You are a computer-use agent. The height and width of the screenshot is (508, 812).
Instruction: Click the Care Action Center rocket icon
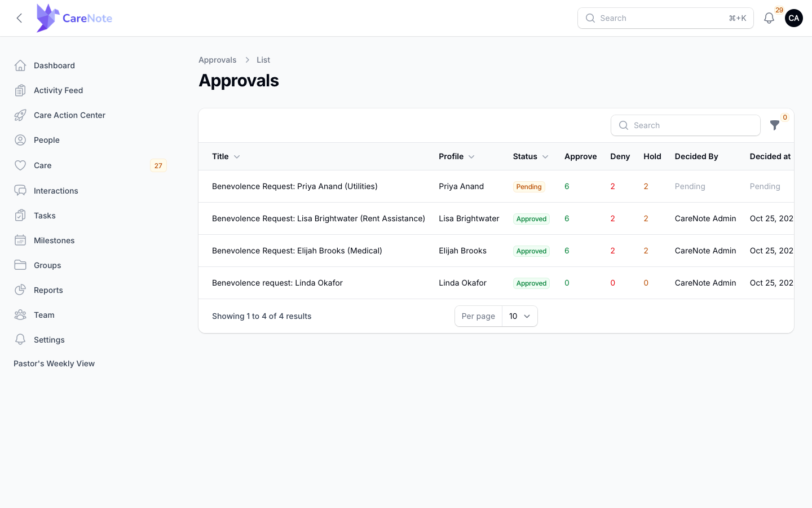click(20, 115)
